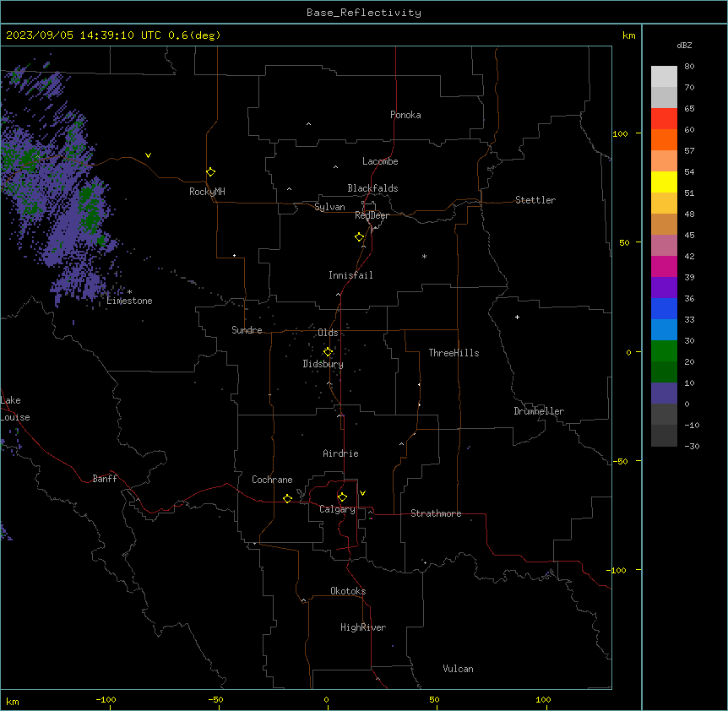Screen dimensions: 728x711
Task: Select the Stettler label
Action: [x=535, y=200]
